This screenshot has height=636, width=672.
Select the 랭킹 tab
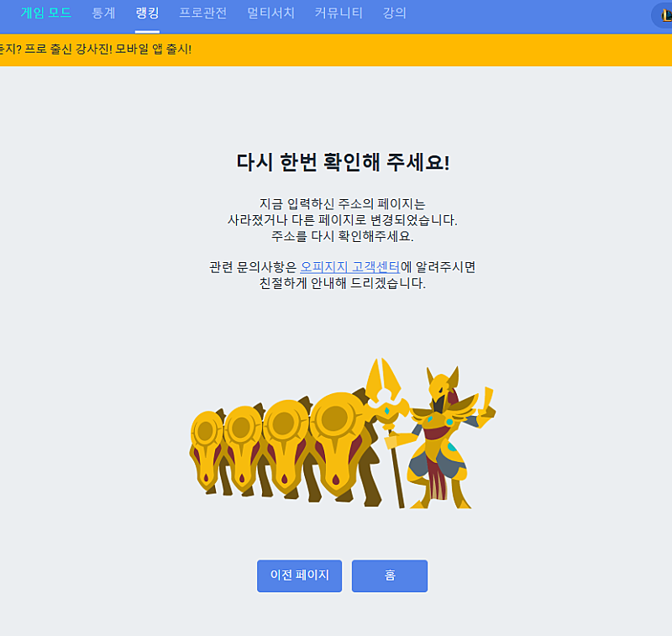(147, 13)
